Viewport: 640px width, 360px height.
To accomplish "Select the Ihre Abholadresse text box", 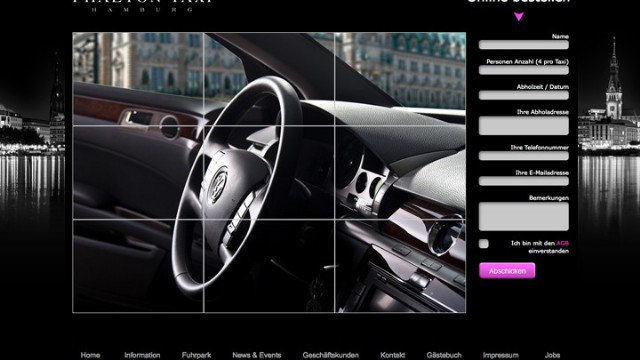I will tap(524, 126).
